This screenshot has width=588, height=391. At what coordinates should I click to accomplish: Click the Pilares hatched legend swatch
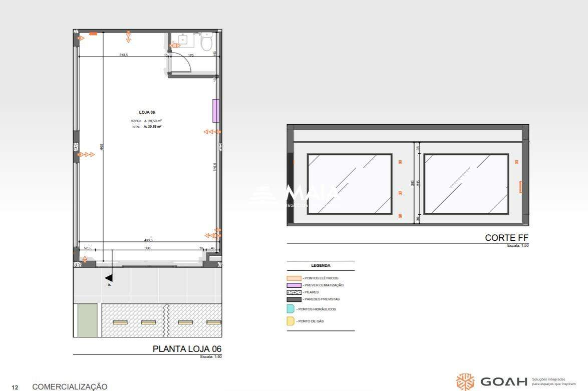294,292
